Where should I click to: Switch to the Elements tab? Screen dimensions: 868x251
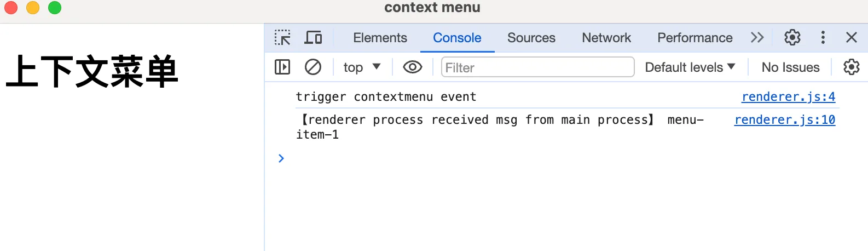click(x=380, y=38)
